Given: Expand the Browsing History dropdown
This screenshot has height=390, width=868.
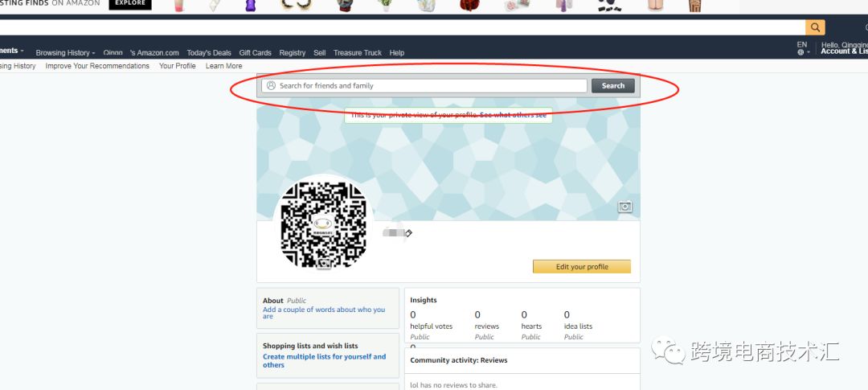Looking at the screenshot, I should coord(65,52).
